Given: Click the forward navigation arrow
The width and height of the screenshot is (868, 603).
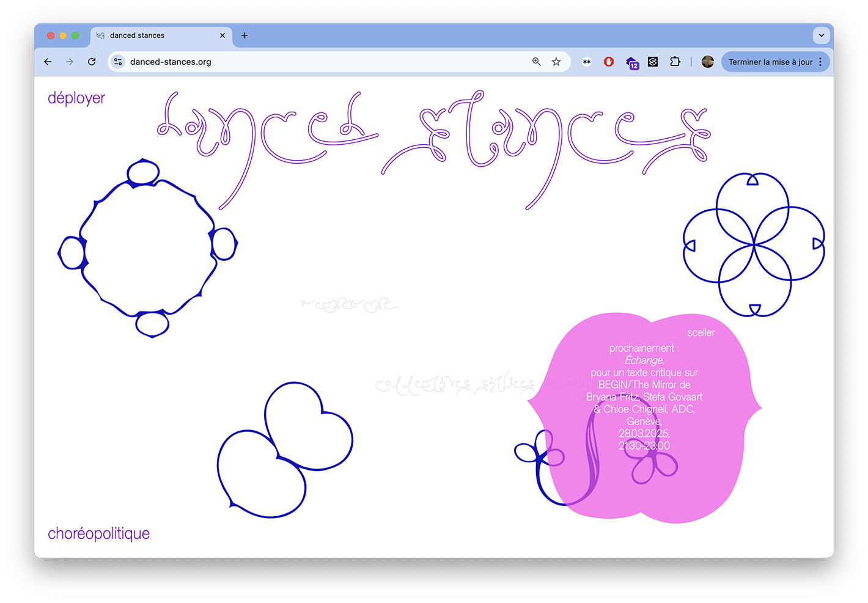Looking at the screenshot, I should pyautogui.click(x=70, y=62).
